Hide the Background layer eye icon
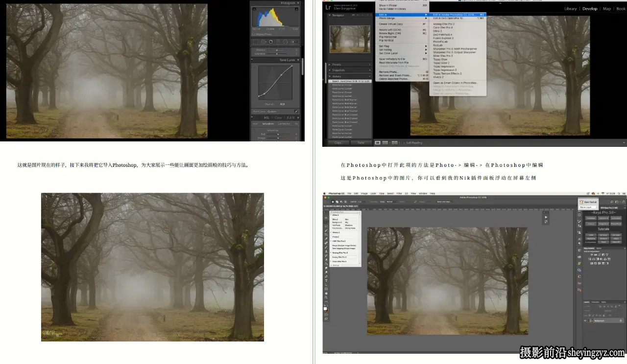This screenshot has height=364, width=627. [x=585, y=321]
